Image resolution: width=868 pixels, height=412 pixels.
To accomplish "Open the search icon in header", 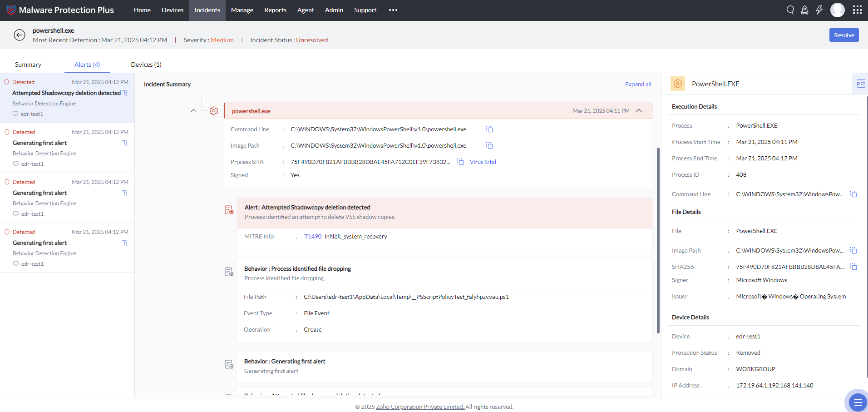I will click(790, 10).
